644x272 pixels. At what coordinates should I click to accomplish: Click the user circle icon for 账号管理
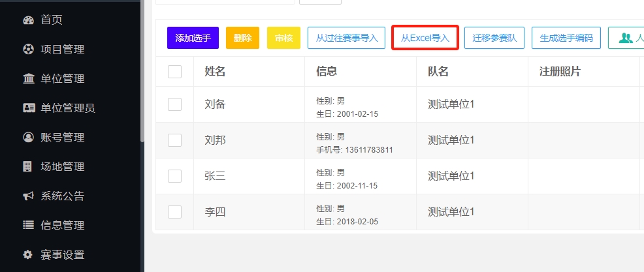(28, 137)
